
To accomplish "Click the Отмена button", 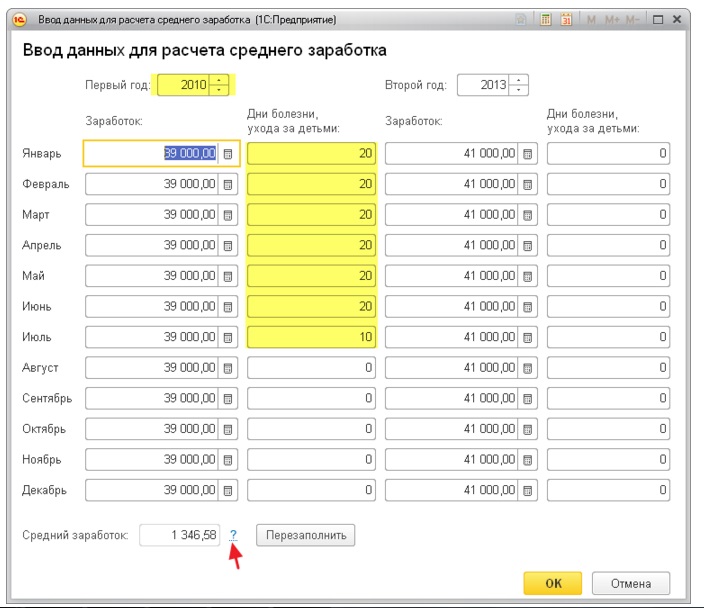I will point(631,583).
